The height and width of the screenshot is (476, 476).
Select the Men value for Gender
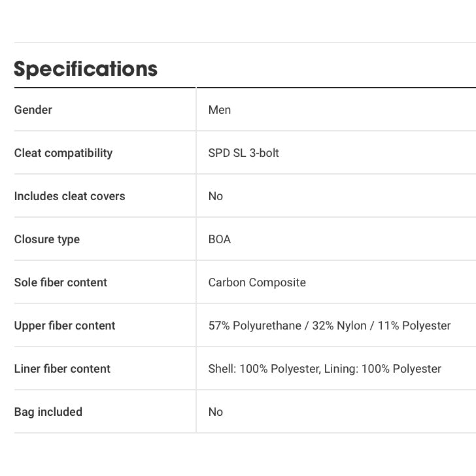(x=220, y=110)
